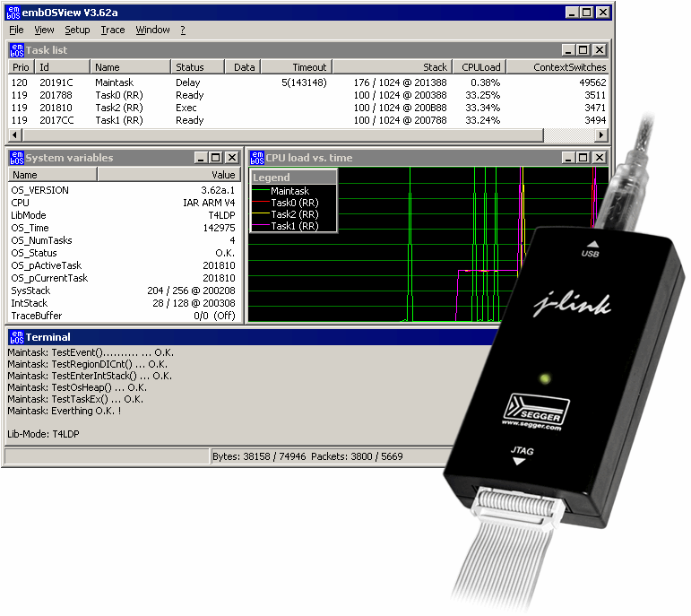The height and width of the screenshot is (616, 691).
Task: Click right arrow of Task list scrollbar
Action: (x=602, y=134)
